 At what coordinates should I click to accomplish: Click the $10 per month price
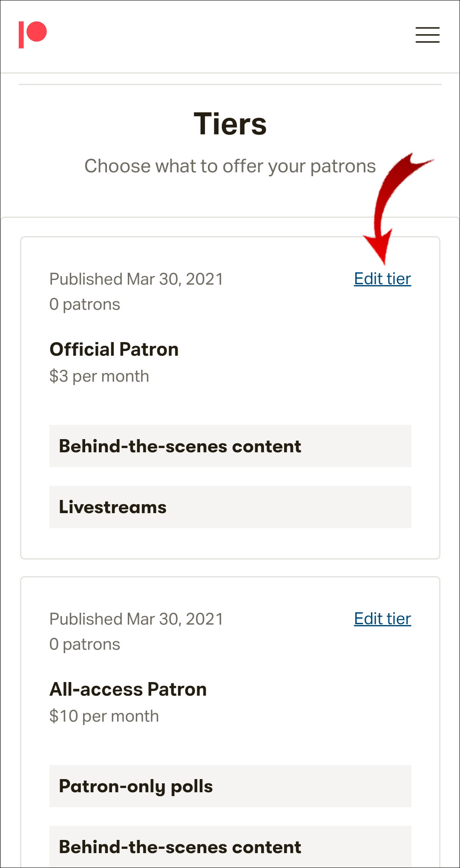[104, 717]
